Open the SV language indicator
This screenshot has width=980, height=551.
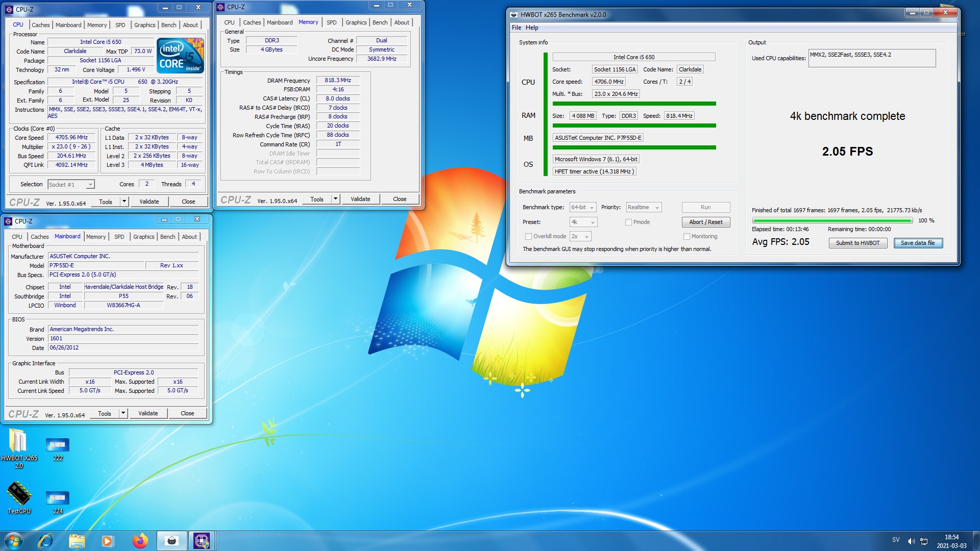pos(896,540)
